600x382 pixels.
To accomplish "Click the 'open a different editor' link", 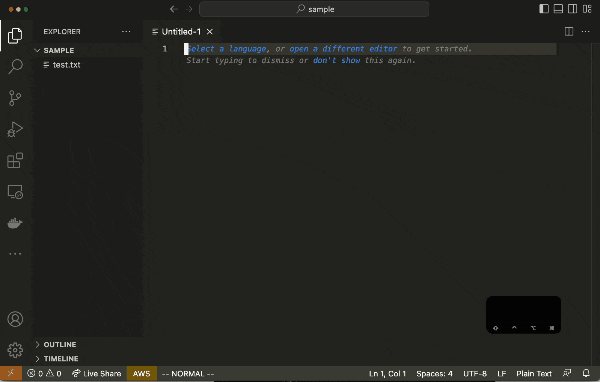I will 343,49.
